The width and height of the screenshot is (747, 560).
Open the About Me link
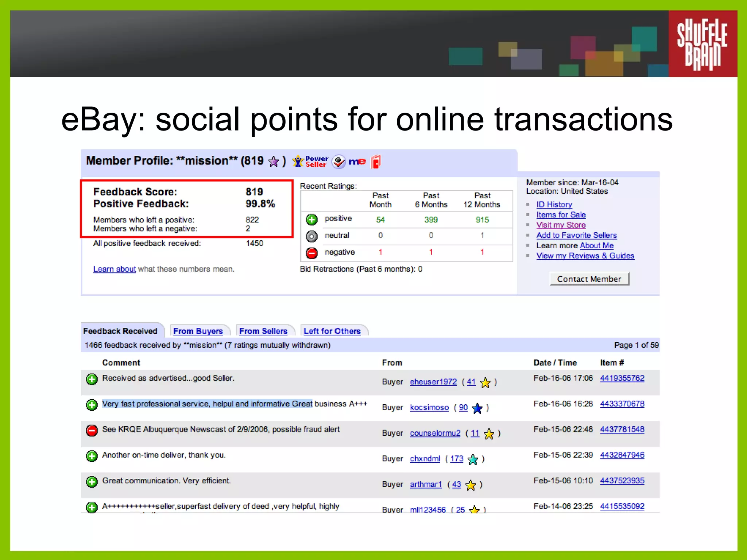point(597,245)
